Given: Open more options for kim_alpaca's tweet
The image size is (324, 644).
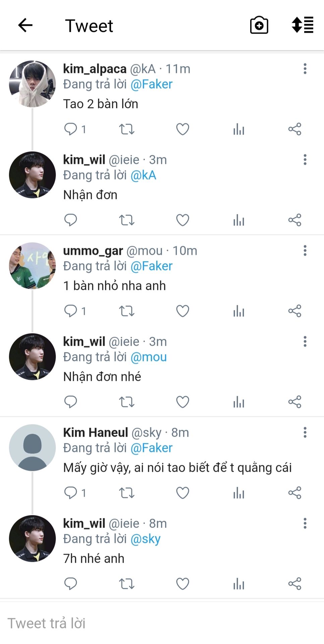Looking at the screenshot, I should pyautogui.click(x=305, y=69).
